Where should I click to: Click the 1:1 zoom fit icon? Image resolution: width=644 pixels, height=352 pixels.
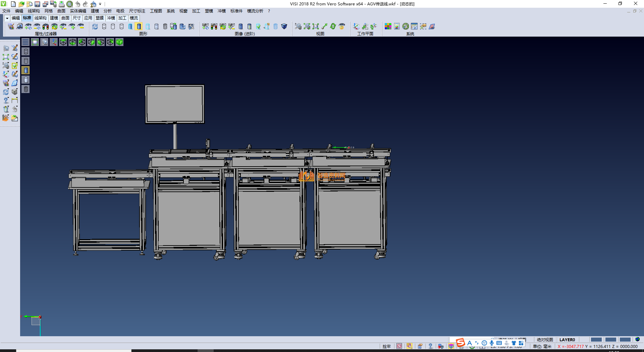(316, 26)
